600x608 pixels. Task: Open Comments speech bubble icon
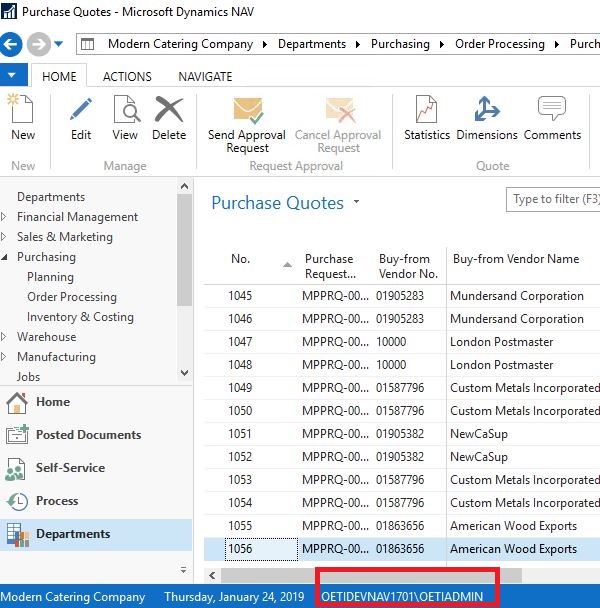coord(552,109)
